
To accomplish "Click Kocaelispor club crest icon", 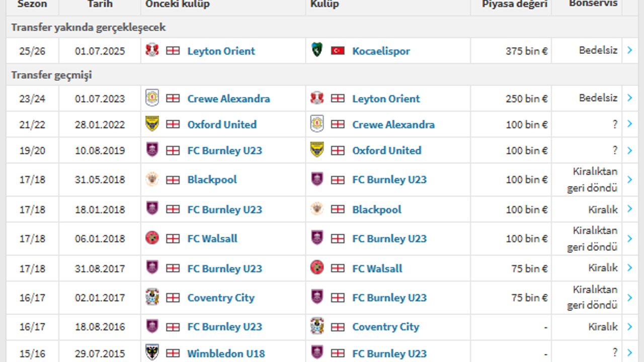I will [317, 50].
